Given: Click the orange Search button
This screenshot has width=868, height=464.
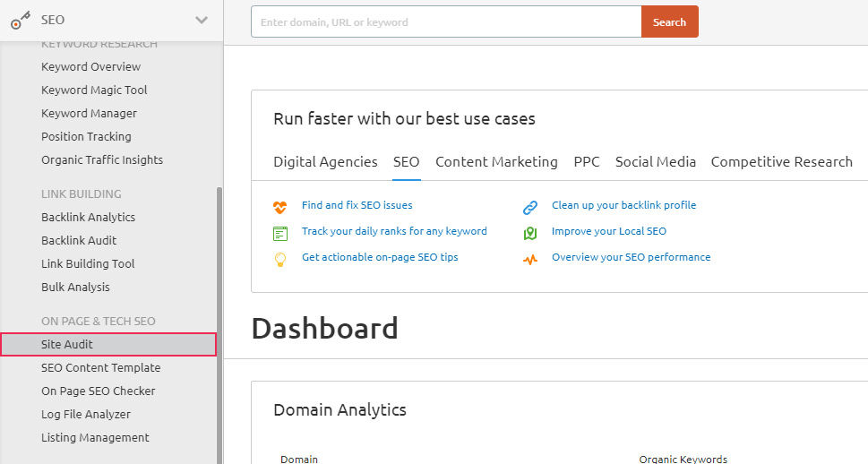Looking at the screenshot, I should (670, 22).
